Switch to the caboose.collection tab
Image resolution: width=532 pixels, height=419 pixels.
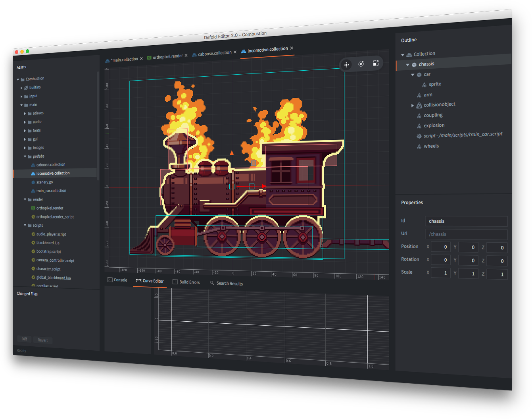tap(214, 52)
